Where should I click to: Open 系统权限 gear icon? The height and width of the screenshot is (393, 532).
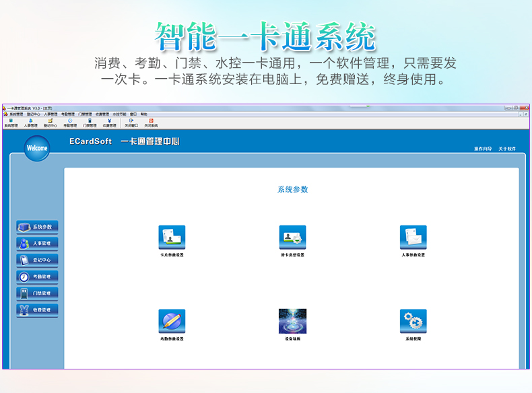(x=413, y=321)
